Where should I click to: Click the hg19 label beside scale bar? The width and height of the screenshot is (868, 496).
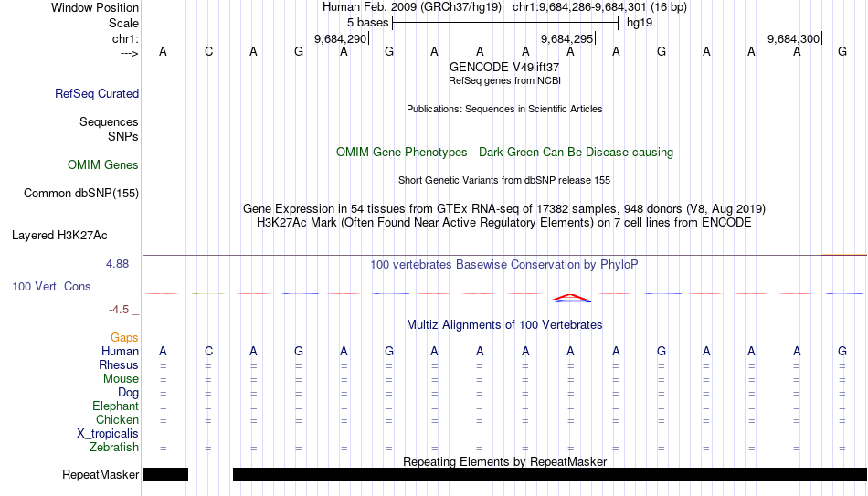[640, 23]
